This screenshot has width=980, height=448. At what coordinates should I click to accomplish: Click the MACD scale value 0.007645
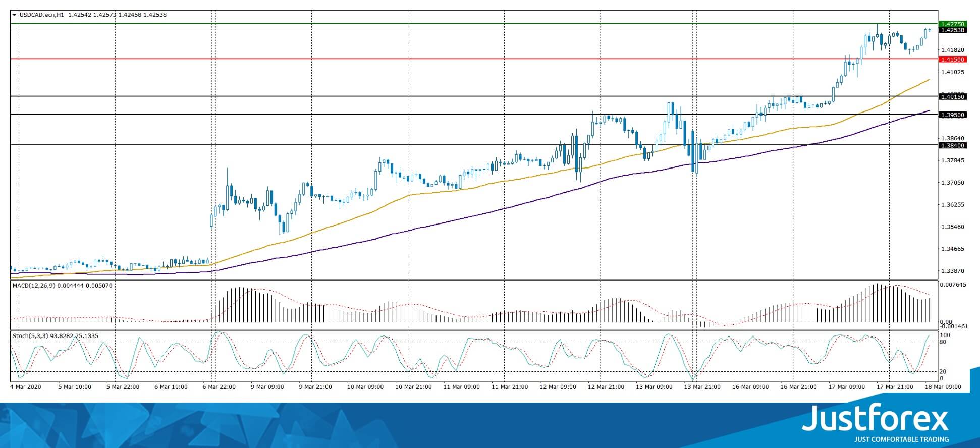pos(953,285)
